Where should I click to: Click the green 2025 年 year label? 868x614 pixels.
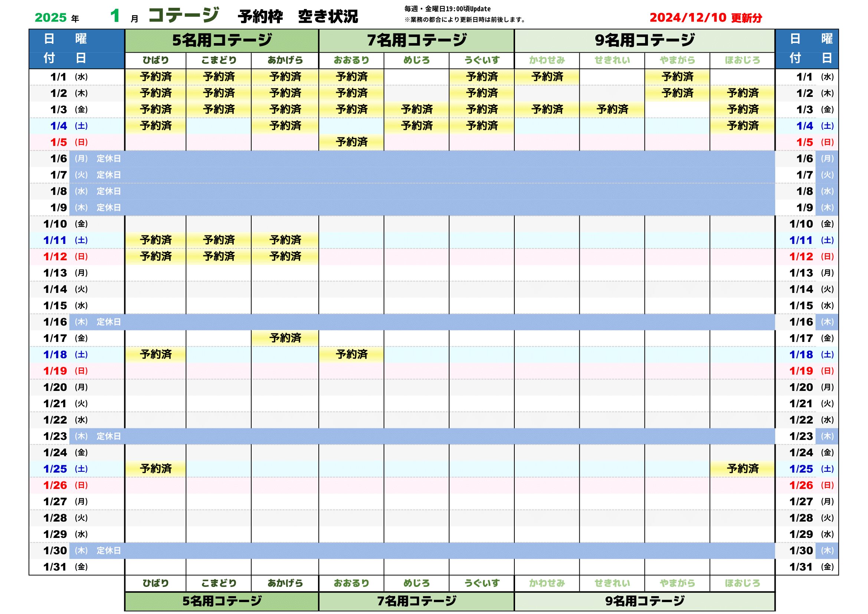tap(57, 18)
